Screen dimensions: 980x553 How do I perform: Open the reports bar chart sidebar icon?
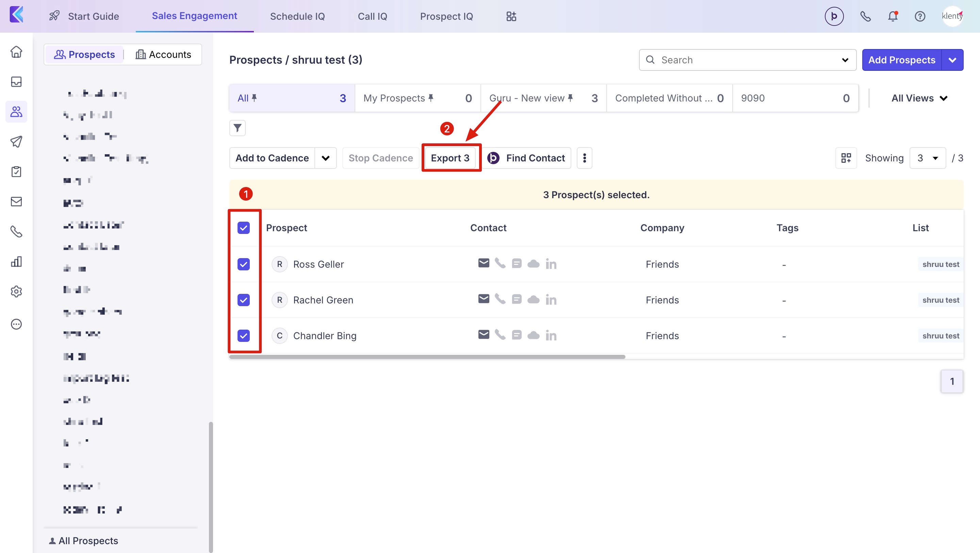(x=16, y=262)
